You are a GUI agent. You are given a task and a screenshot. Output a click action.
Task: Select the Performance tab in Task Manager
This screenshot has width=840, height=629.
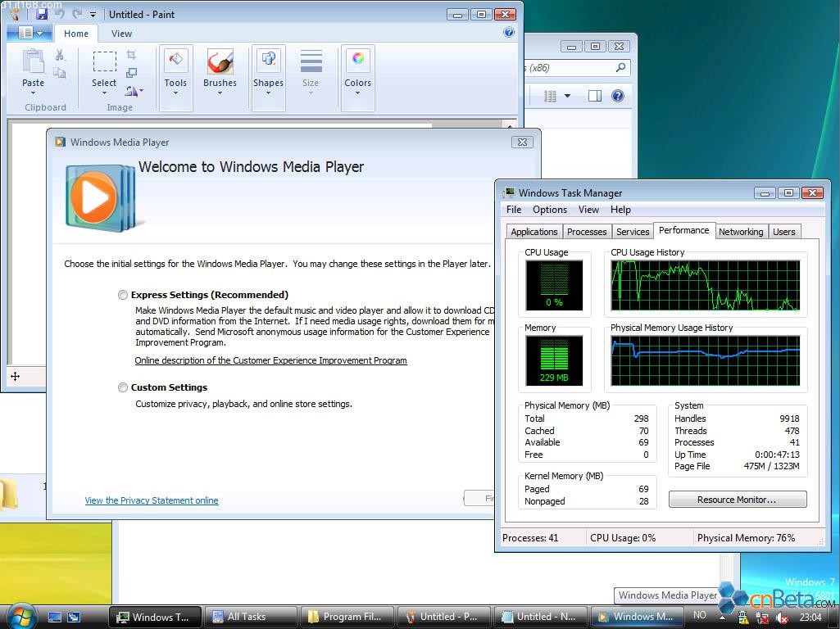coord(684,230)
